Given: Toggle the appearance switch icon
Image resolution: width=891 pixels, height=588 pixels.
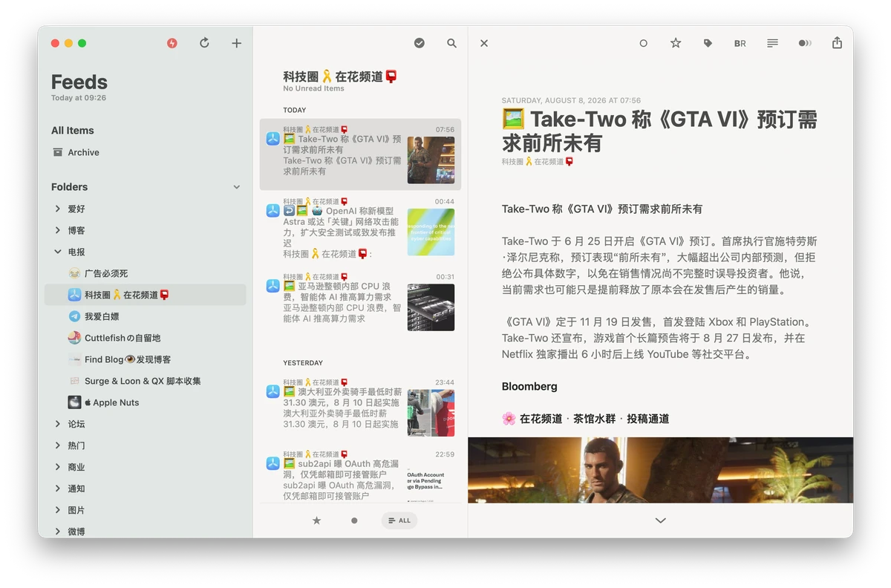Looking at the screenshot, I should 805,43.
